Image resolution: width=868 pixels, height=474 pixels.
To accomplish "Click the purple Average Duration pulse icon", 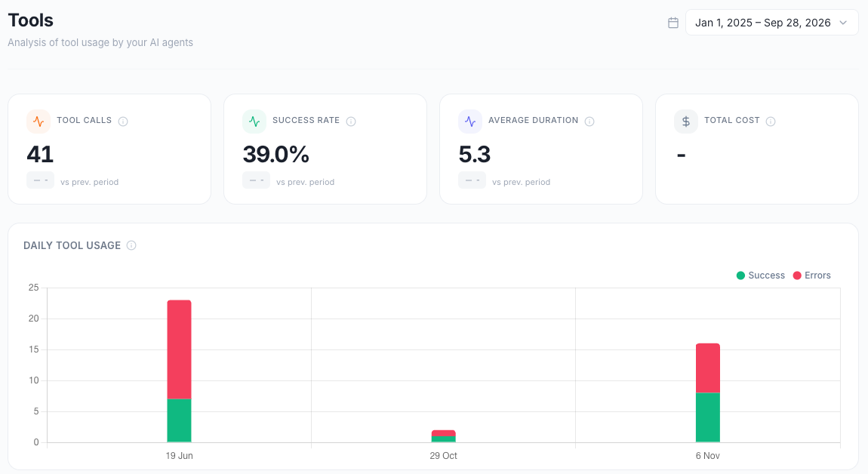I will click(x=470, y=122).
